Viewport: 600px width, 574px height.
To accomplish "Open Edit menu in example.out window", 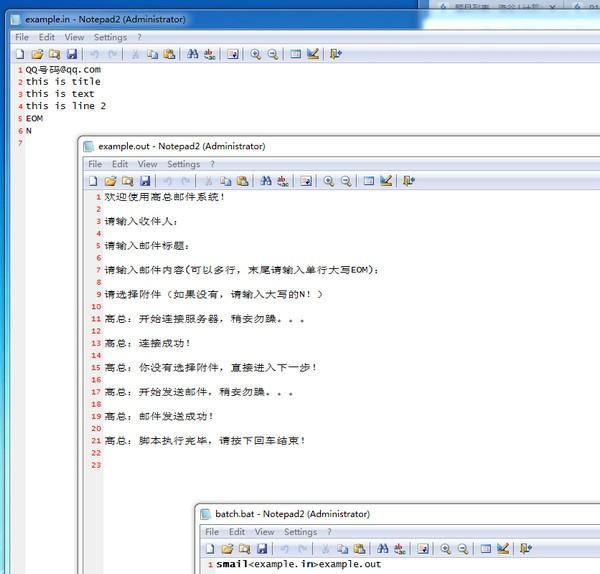I will (x=120, y=164).
